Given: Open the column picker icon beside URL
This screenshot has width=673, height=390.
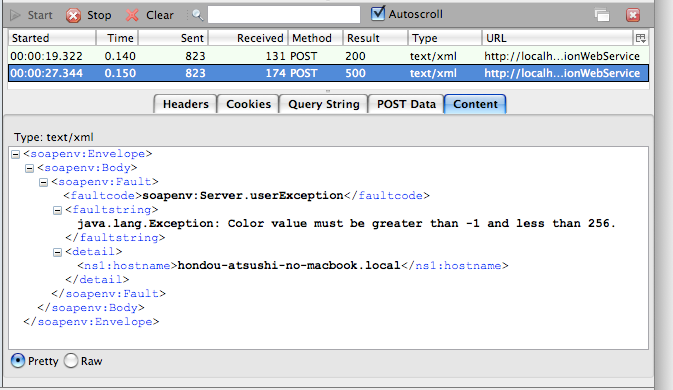Looking at the screenshot, I should point(640,38).
